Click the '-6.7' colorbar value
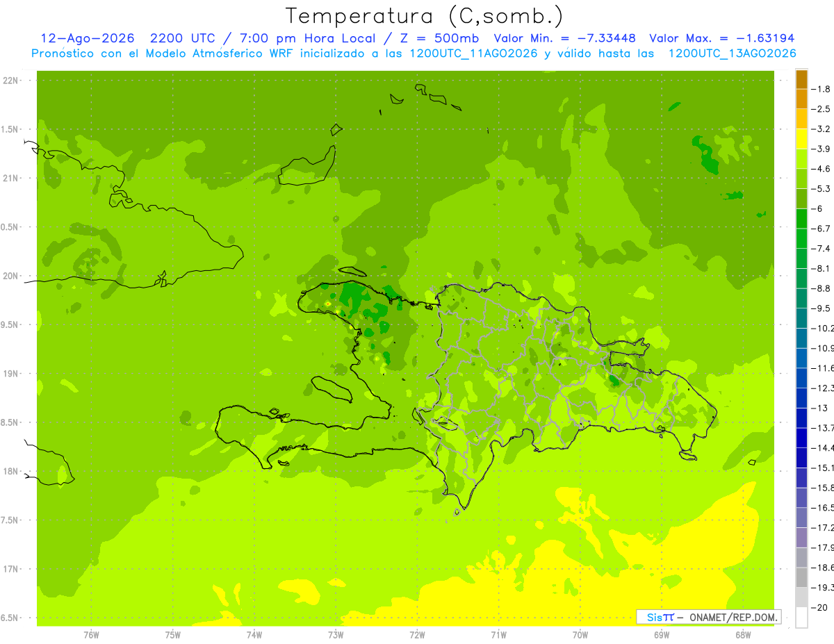Screen dimensions: 834x644 coord(821,229)
